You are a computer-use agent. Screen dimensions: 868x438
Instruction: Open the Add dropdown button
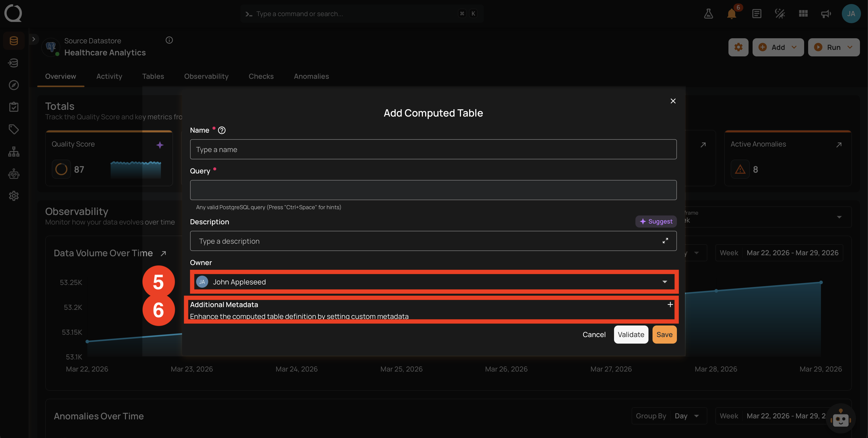778,47
